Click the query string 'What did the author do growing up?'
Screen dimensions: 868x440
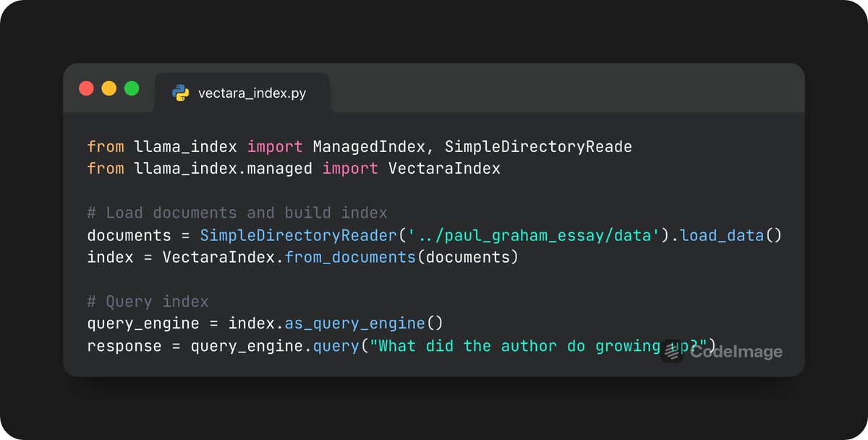538,346
